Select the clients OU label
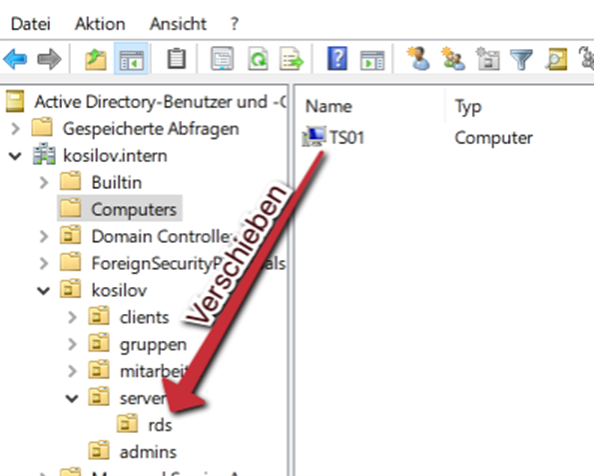 (144, 317)
